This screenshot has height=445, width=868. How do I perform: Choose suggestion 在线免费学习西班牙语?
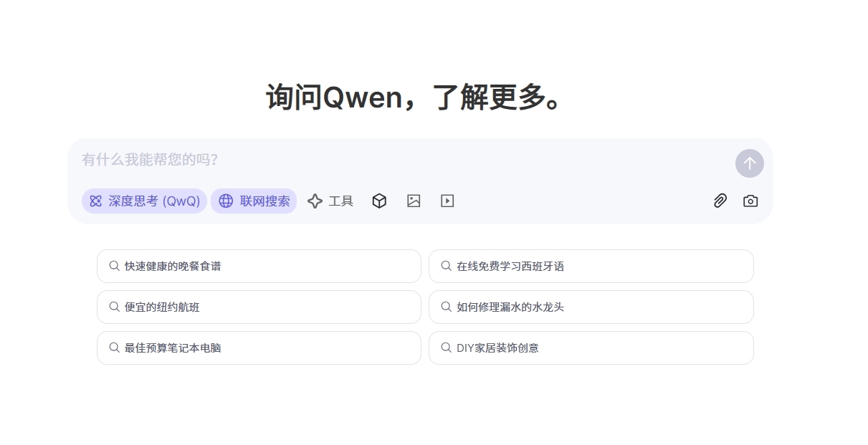[x=591, y=267]
